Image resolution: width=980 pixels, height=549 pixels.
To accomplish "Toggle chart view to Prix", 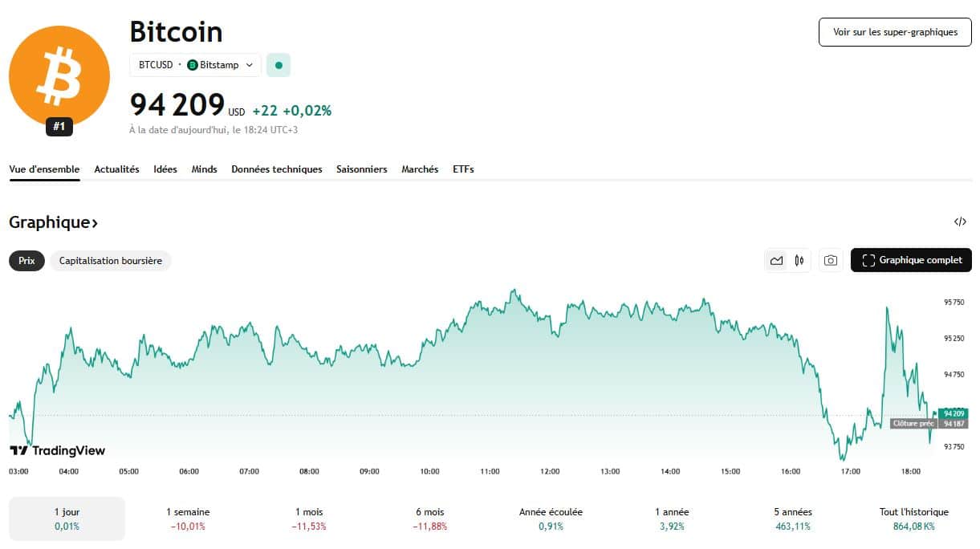I will click(26, 260).
